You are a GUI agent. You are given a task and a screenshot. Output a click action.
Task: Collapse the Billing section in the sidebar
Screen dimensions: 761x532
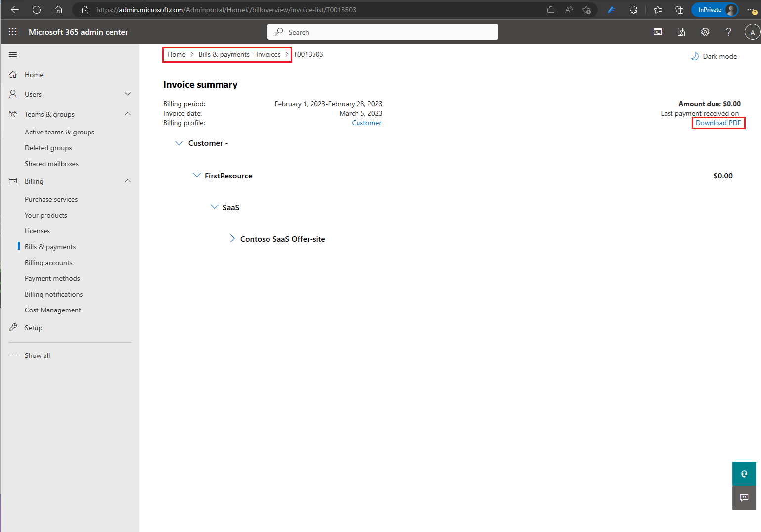coord(128,181)
